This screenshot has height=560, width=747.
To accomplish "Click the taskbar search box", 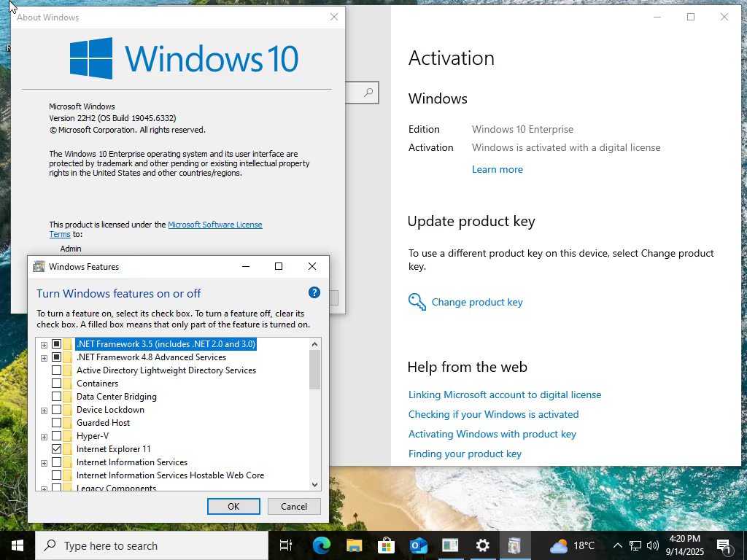I will click(152, 545).
